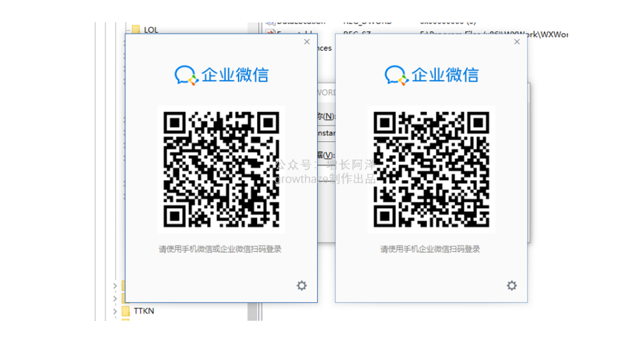Click the 请使用手机微信或企业微信扫码登录 prompt text

pos(220,249)
